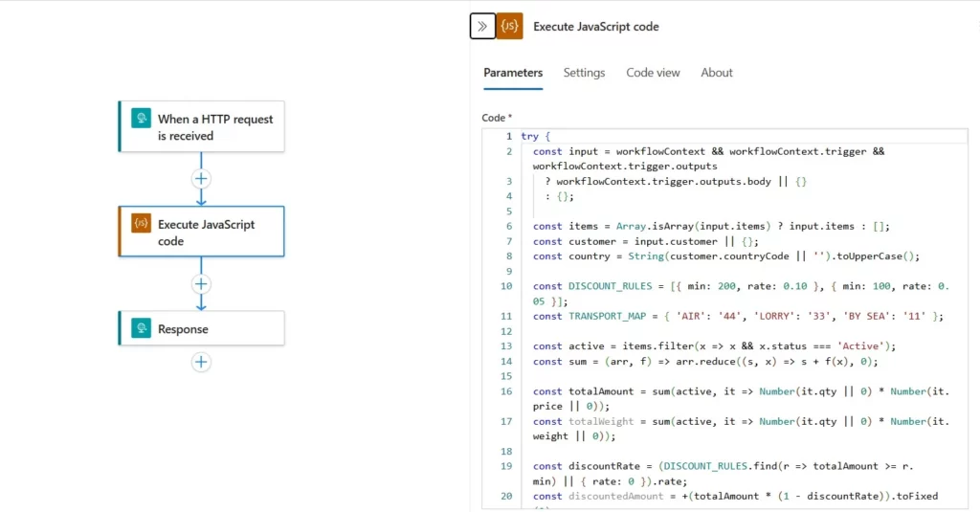
Task: Click the 'DISCOUNT_RULES' constant on line 10
Action: tap(610, 286)
